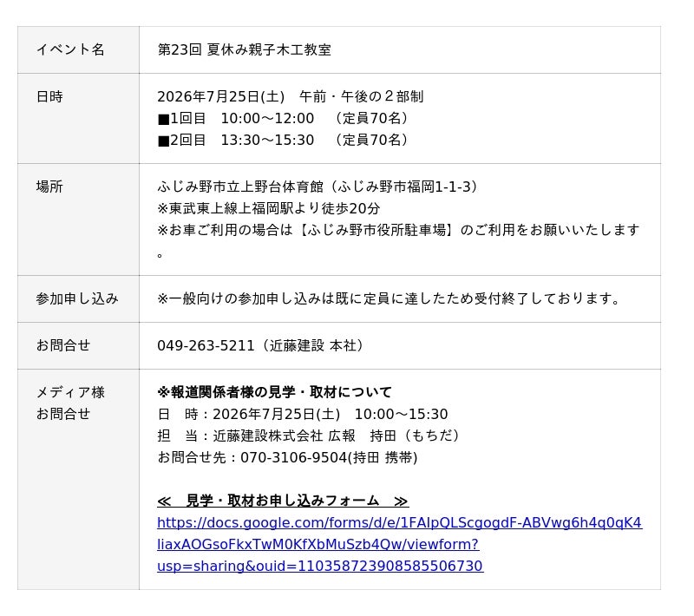Click the 1回目 10:00～12:00 session line

tap(284, 118)
